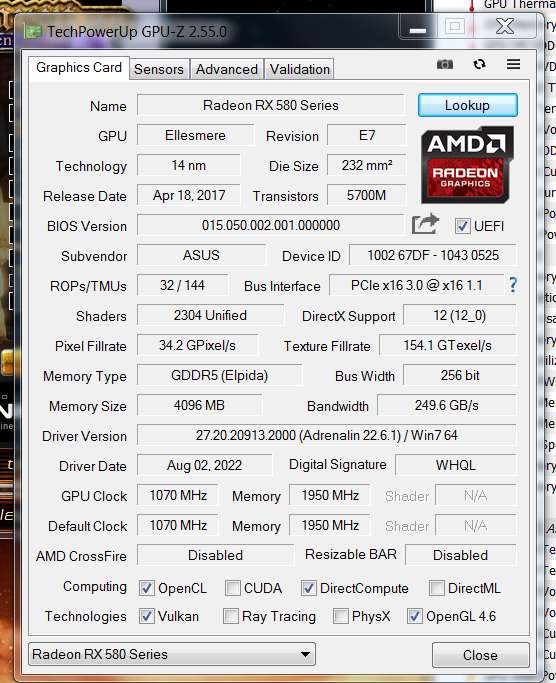Viewport: 556px width, 683px height.
Task: Click the BIOS export share icon
Action: click(x=424, y=224)
